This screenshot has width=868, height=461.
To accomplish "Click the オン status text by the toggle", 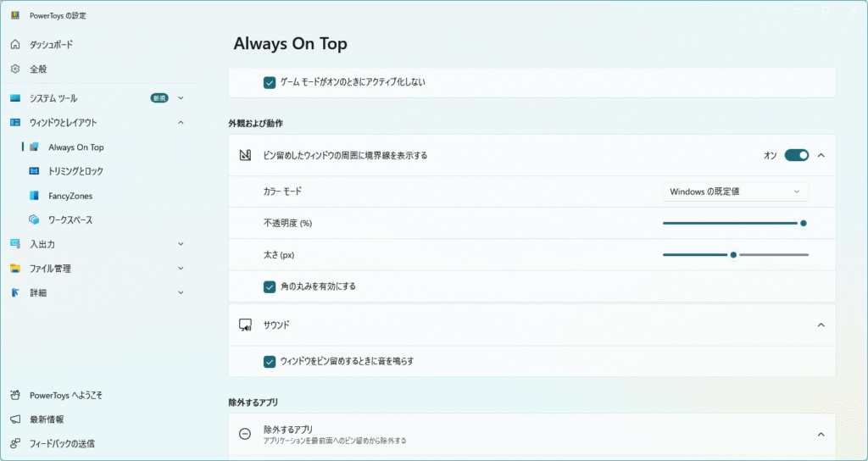I will (770, 156).
